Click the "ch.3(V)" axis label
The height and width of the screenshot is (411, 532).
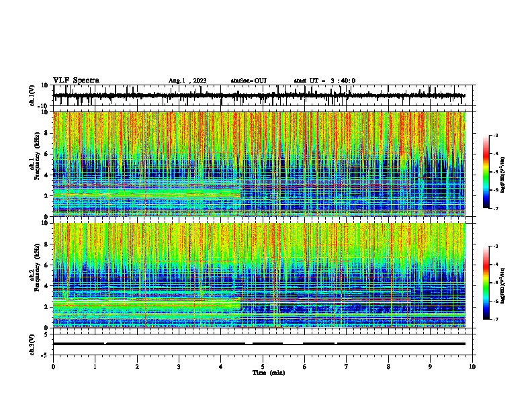point(32,345)
